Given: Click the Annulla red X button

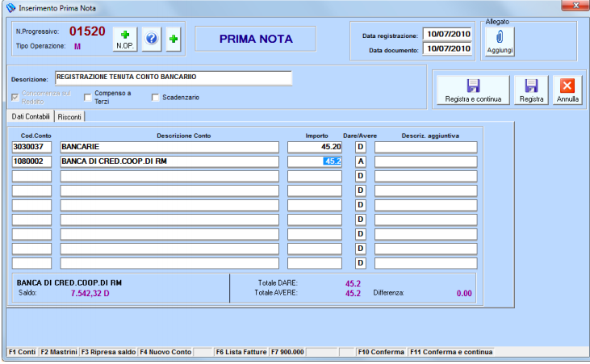Looking at the screenshot, I should point(567,90).
